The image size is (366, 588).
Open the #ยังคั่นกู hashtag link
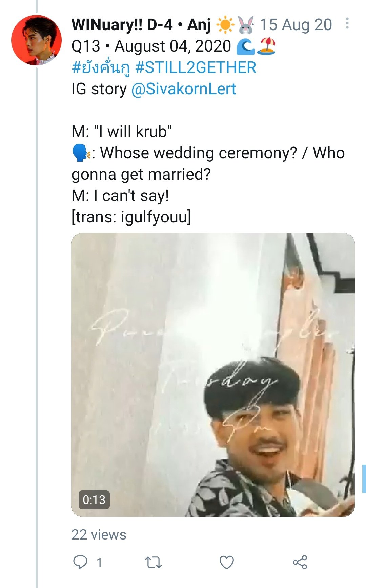coord(101,67)
